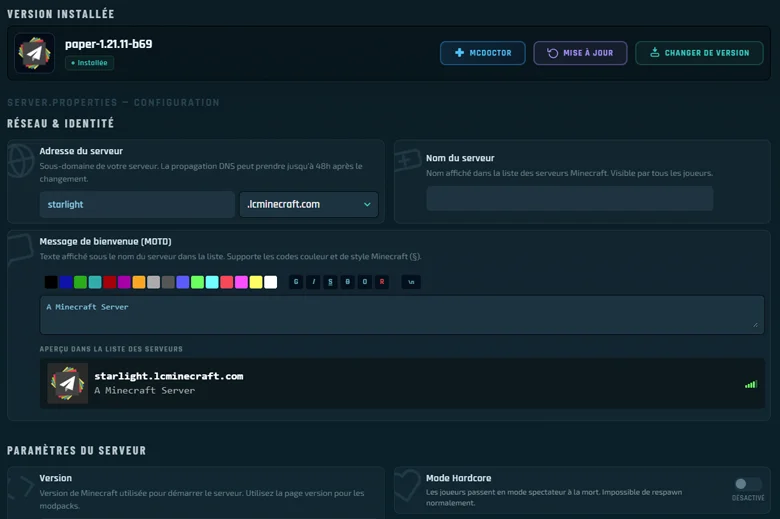This screenshot has height=519, width=780.
Task: Click the tag icon by Nom du serveur
Action: pyautogui.click(x=408, y=160)
